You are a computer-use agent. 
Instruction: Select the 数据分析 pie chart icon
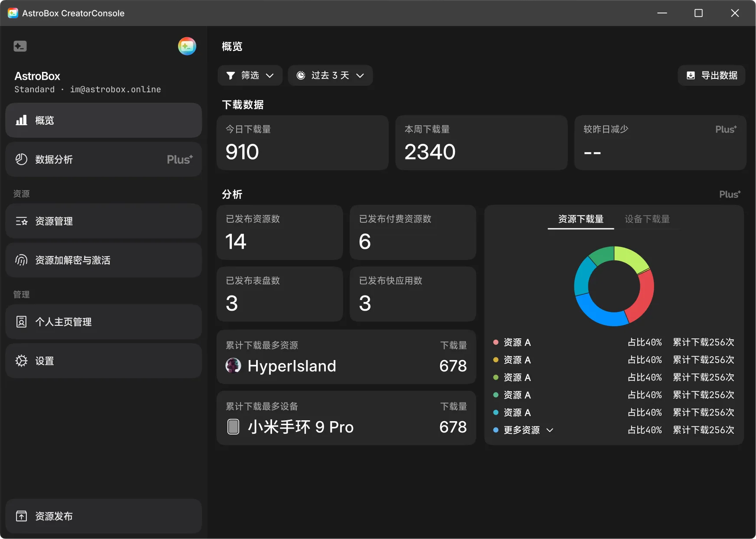pyautogui.click(x=21, y=159)
